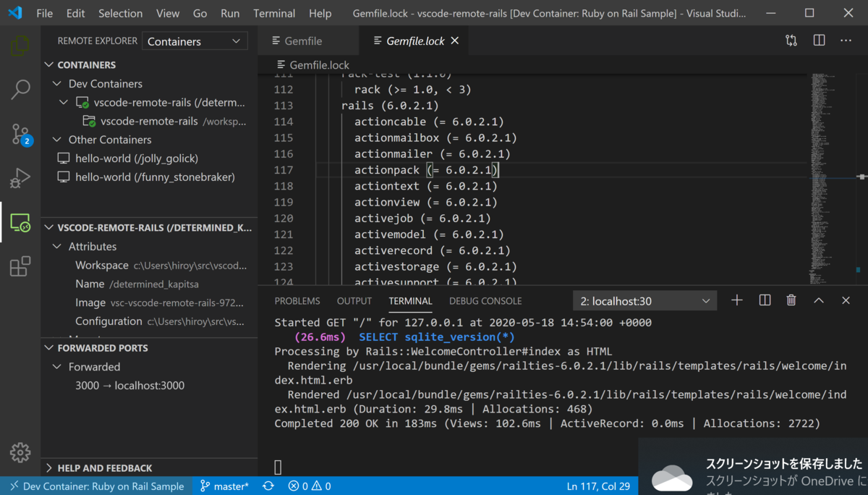Collapse the FORWARDED PORTS section
Viewport: 868px width, 495px height.
pyautogui.click(x=49, y=348)
